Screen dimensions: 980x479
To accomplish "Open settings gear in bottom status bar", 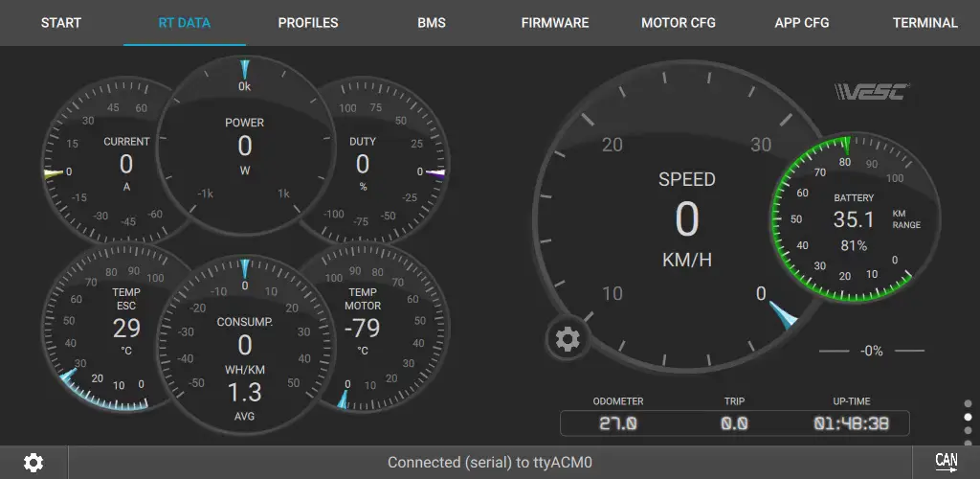I will coord(33,463).
